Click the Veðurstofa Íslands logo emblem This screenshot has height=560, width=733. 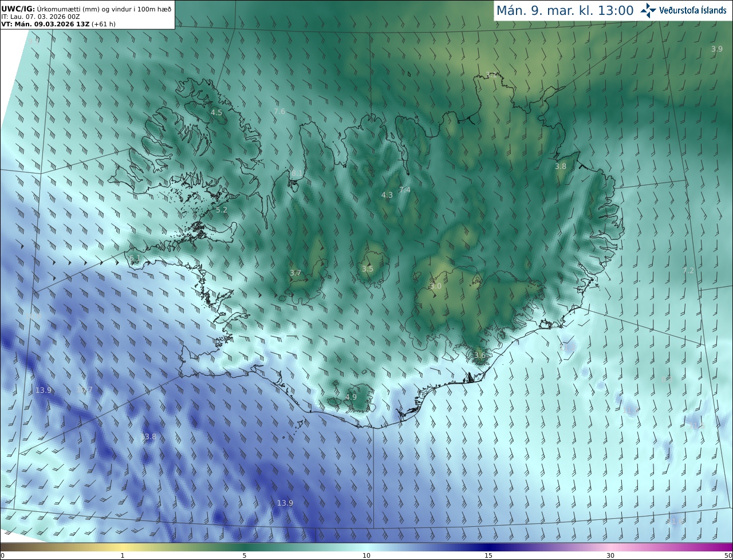click(649, 10)
